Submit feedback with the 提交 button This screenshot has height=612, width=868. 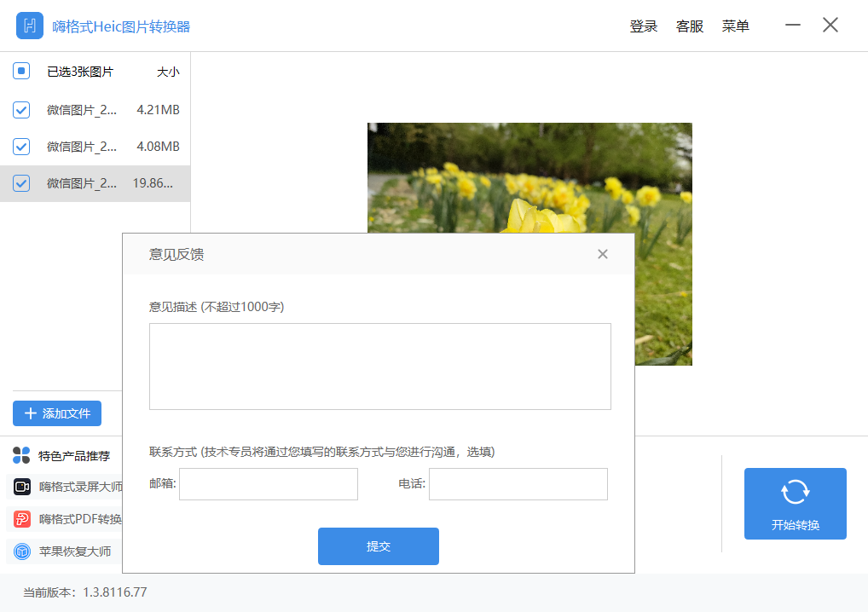(x=378, y=546)
